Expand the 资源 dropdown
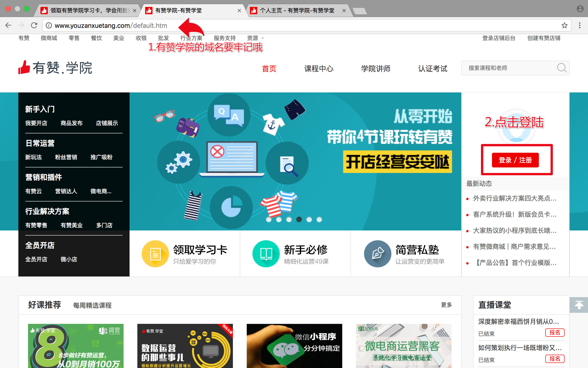Viewport: 588px width, 368px height. point(255,38)
